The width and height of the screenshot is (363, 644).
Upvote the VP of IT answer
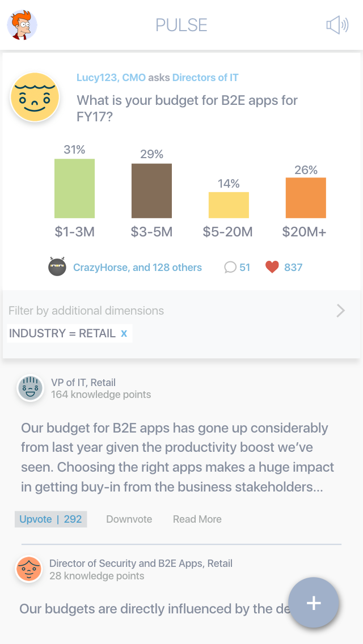(50, 519)
